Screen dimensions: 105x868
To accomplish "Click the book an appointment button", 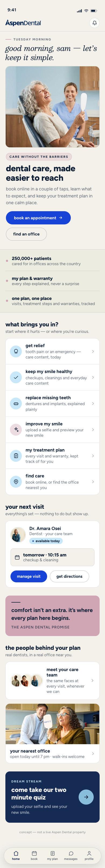I will 38,218.
